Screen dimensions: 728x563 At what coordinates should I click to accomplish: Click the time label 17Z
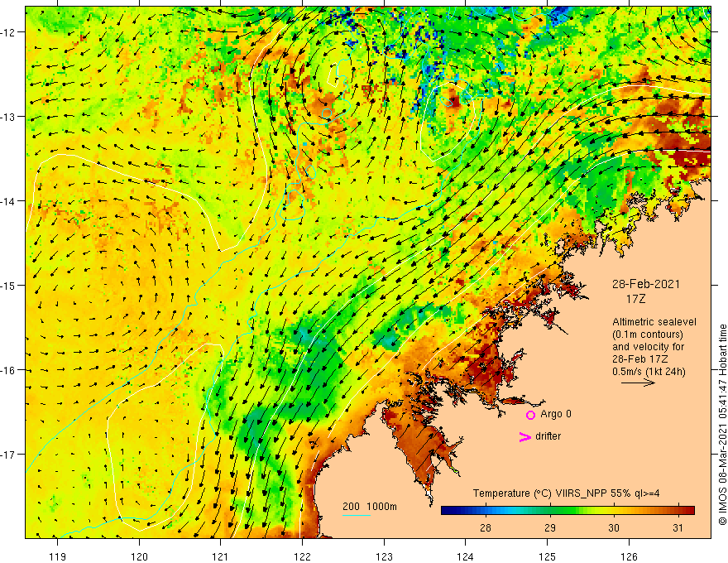635,299
